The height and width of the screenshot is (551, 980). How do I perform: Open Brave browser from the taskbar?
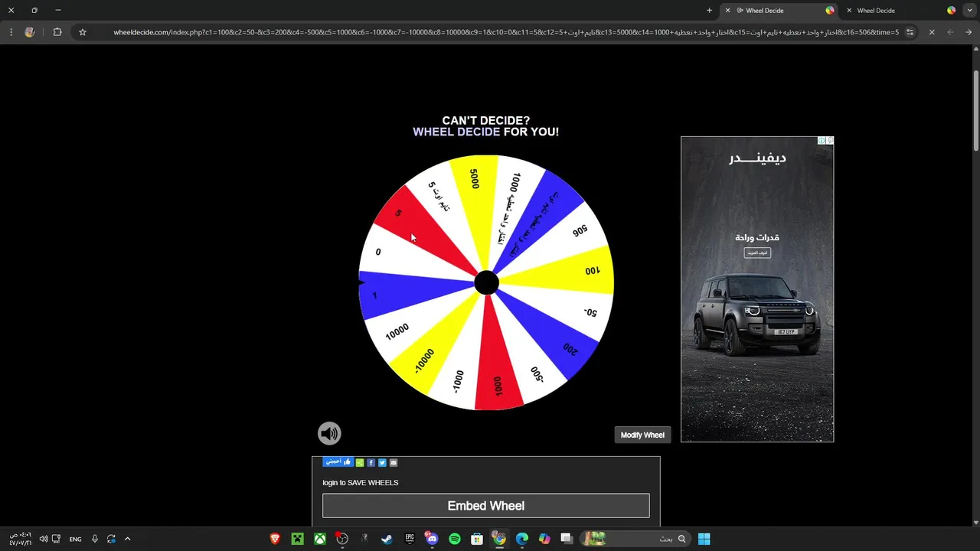pos(276,539)
